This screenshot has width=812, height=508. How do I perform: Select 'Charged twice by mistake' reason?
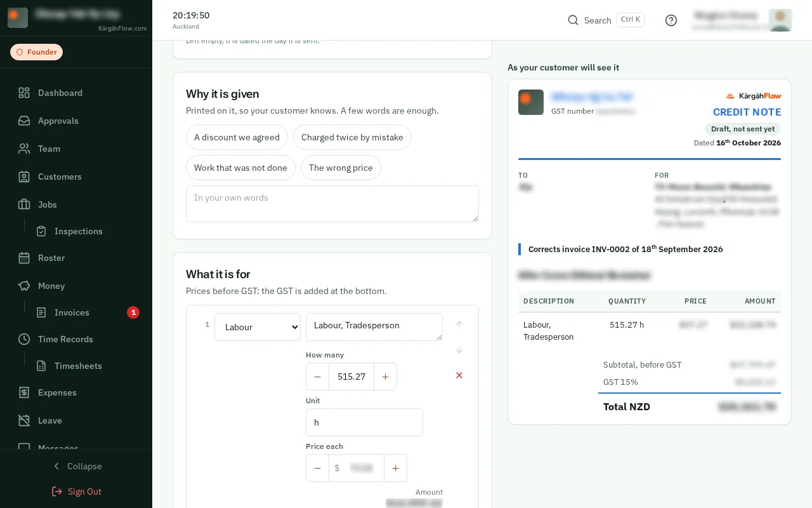[352, 137]
